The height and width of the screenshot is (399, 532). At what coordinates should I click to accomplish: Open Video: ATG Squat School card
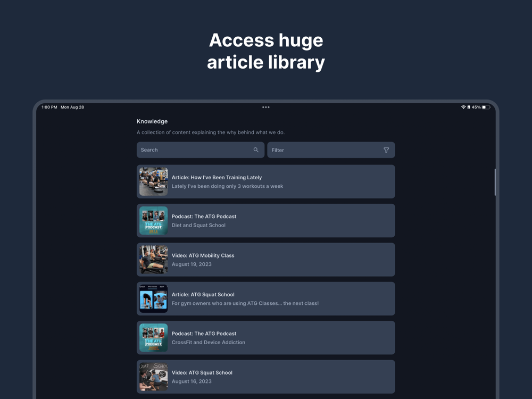(x=265, y=377)
